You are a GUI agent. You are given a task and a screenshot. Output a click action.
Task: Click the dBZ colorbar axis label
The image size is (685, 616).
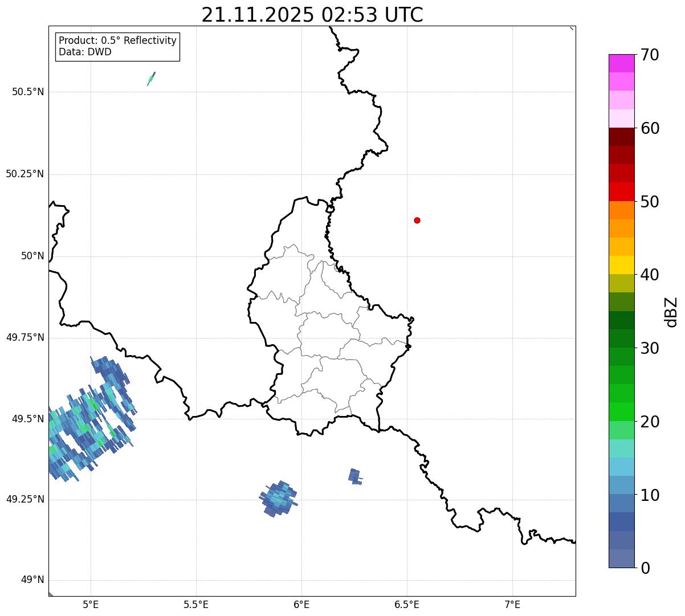click(x=671, y=312)
